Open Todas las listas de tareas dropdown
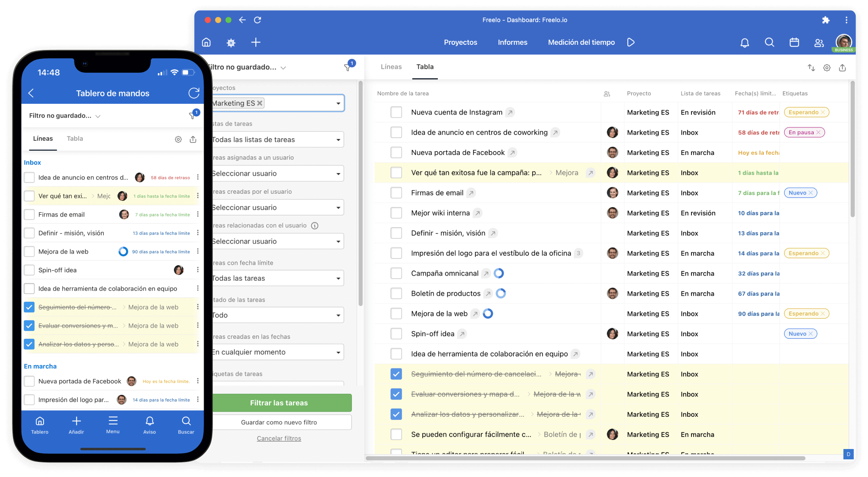This screenshot has height=477, width=868. [x=278, y=139]
